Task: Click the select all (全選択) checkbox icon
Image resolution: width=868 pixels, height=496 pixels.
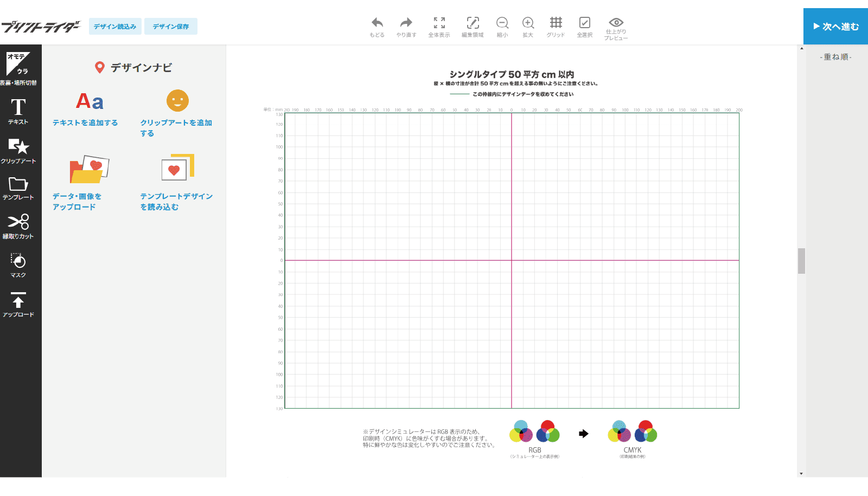Action: pyautogui.click(x=584, y=23)
